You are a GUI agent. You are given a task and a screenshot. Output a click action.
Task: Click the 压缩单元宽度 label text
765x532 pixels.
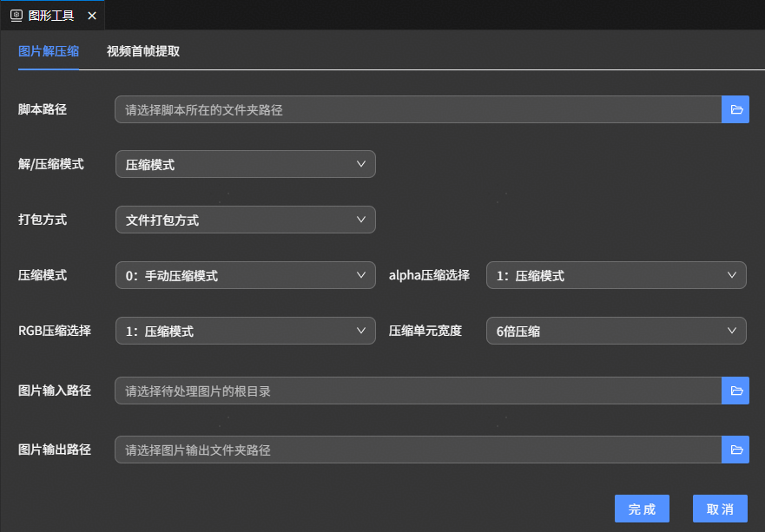425,331
